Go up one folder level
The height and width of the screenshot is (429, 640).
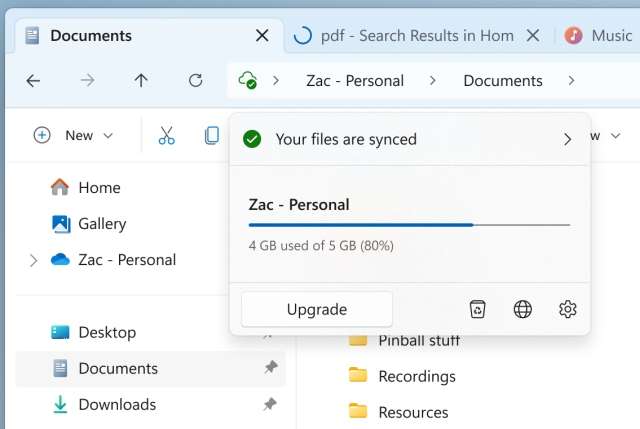click(x=141, y=80)
